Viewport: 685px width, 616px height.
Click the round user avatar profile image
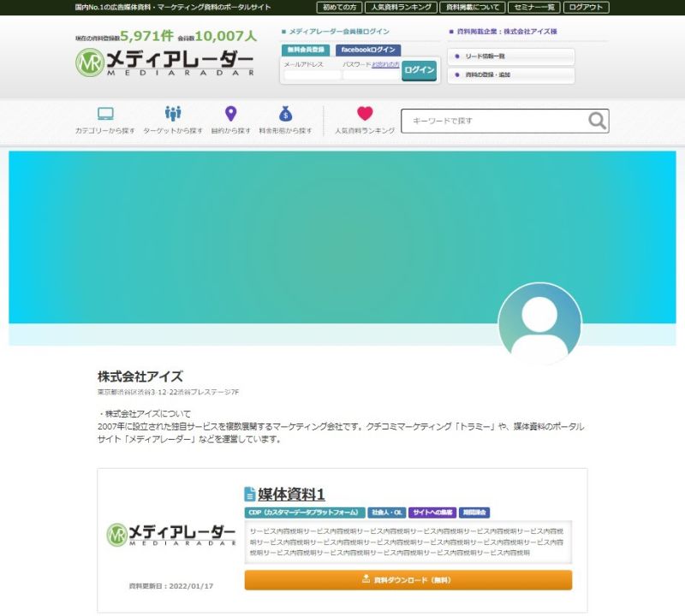(539, 323)
